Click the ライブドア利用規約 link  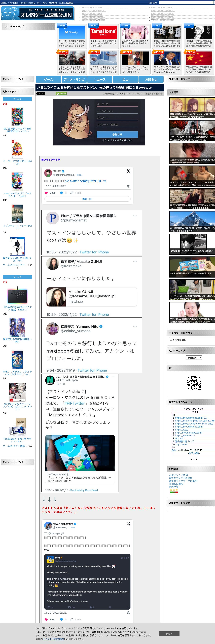coord(53,639)
